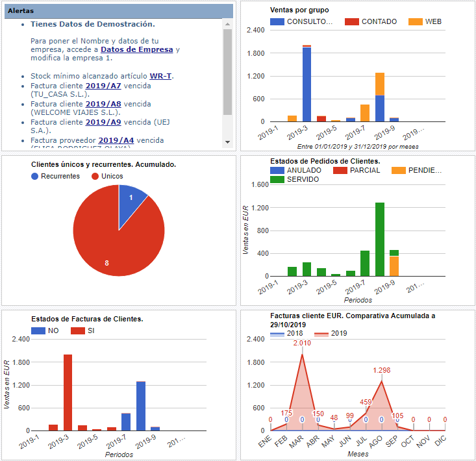Open overdue invoice 2019/A7 link
The width and height of the screenshot is (476, 461).
pyautogui.click(x=103, y=86)
